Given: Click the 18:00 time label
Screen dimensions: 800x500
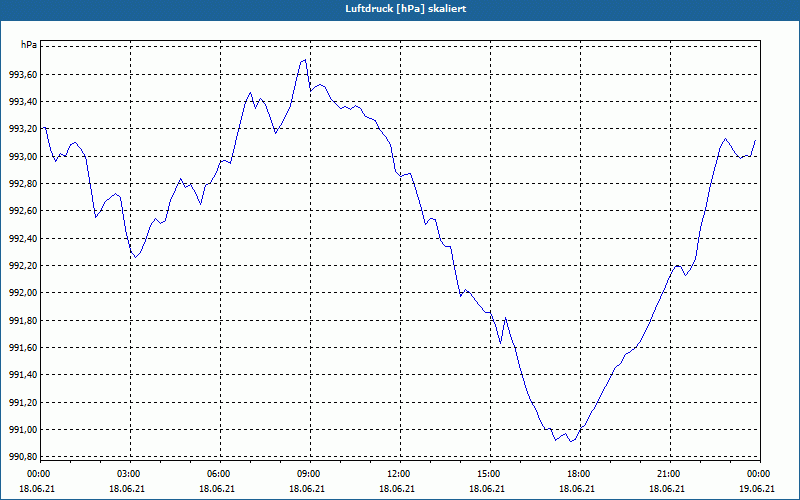Looking at the screenshot, I should coord(580,474).
